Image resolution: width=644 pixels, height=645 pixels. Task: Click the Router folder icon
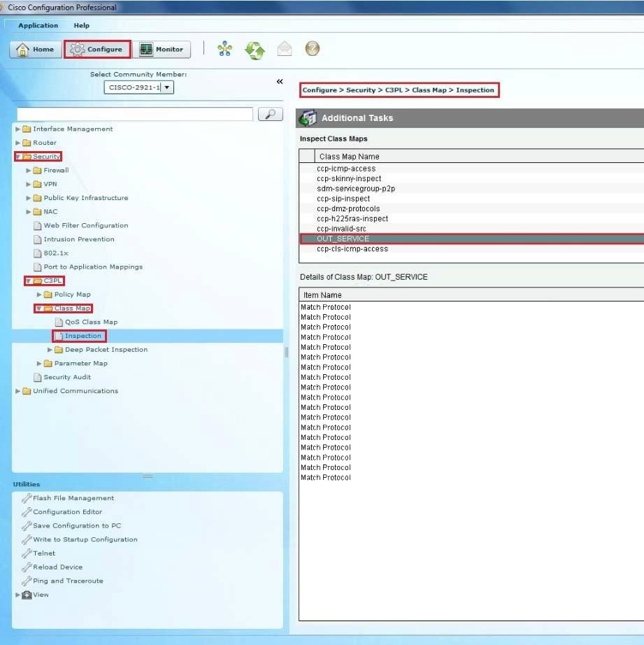coord(27,143)
